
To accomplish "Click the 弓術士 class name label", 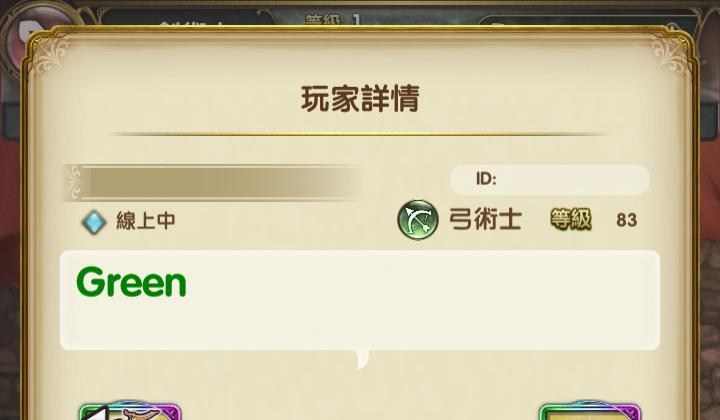I will tap(485, 219).
